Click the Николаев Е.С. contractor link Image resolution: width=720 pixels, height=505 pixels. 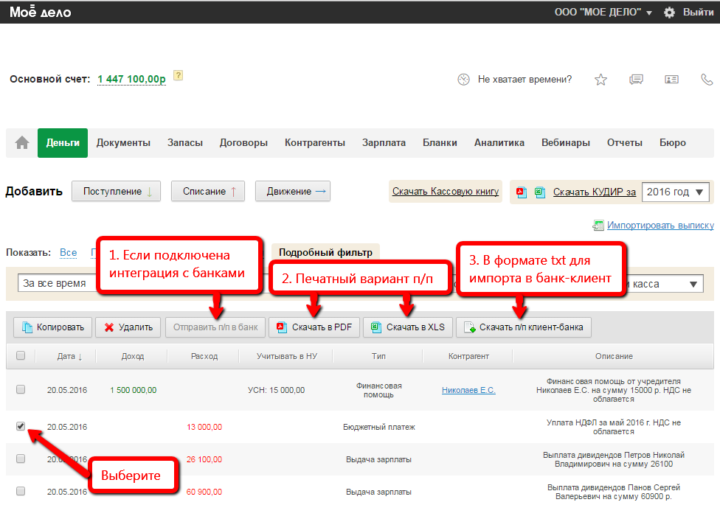coord(468,390)
